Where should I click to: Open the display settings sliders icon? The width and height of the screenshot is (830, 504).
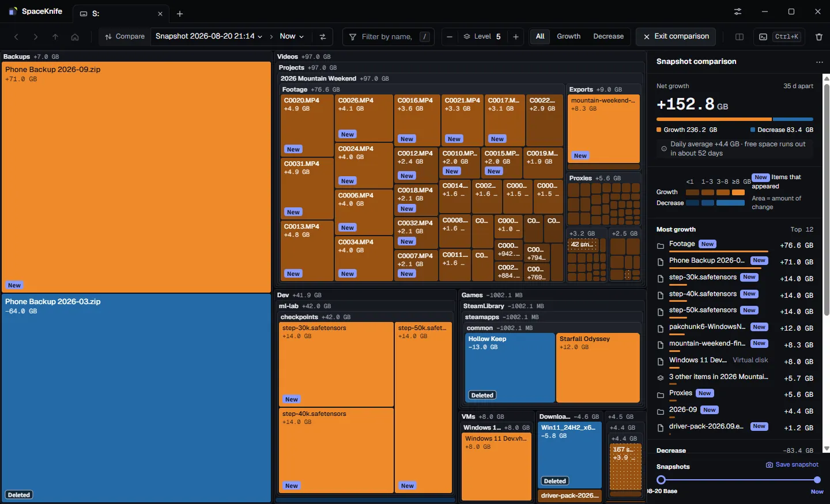pos(738,12)
